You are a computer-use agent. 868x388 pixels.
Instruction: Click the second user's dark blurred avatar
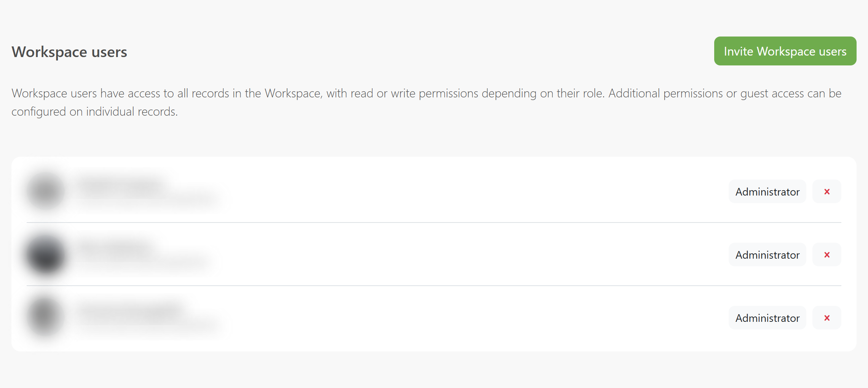(x=46, y=255)
